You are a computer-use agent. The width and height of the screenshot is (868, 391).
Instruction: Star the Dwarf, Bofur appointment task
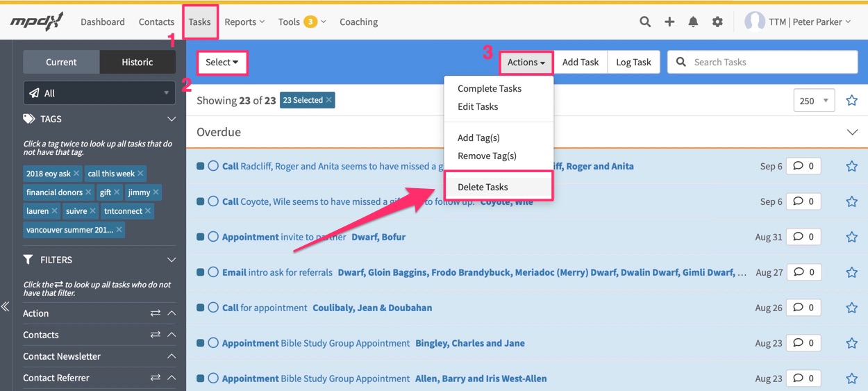click(x=852, y=237)
